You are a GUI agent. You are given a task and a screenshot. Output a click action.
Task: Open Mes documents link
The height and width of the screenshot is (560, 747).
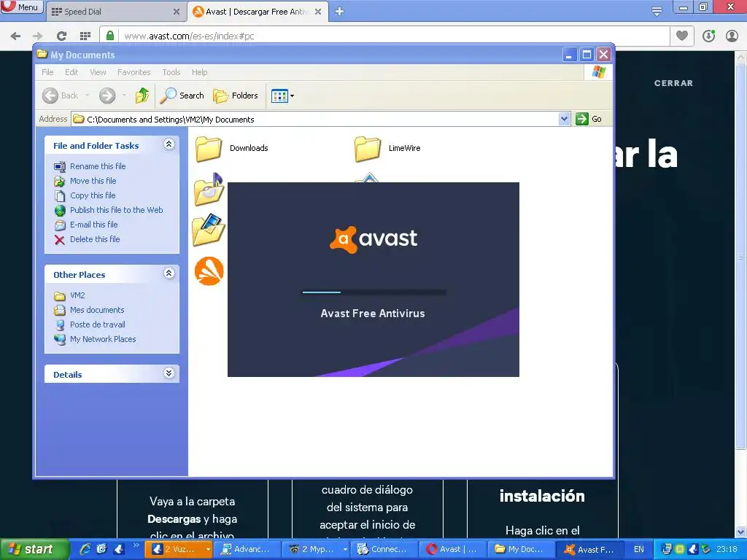(97, 310)
